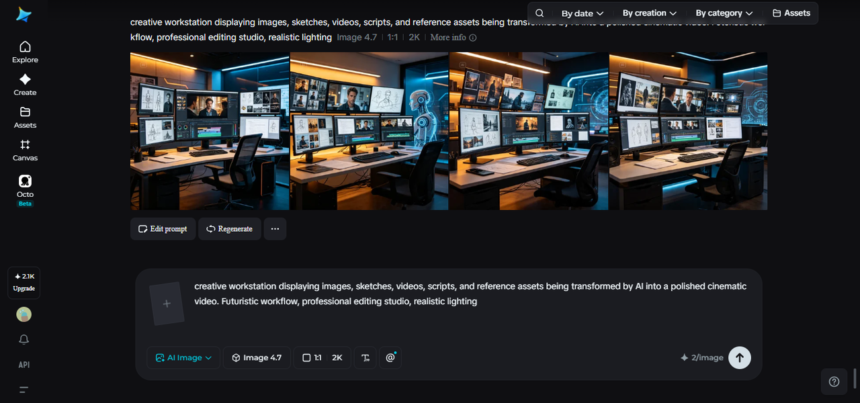The height and width of the screenshot is (403, 860).
Task: Open the AI Image mode dropdown
Action: pos(184,357)
